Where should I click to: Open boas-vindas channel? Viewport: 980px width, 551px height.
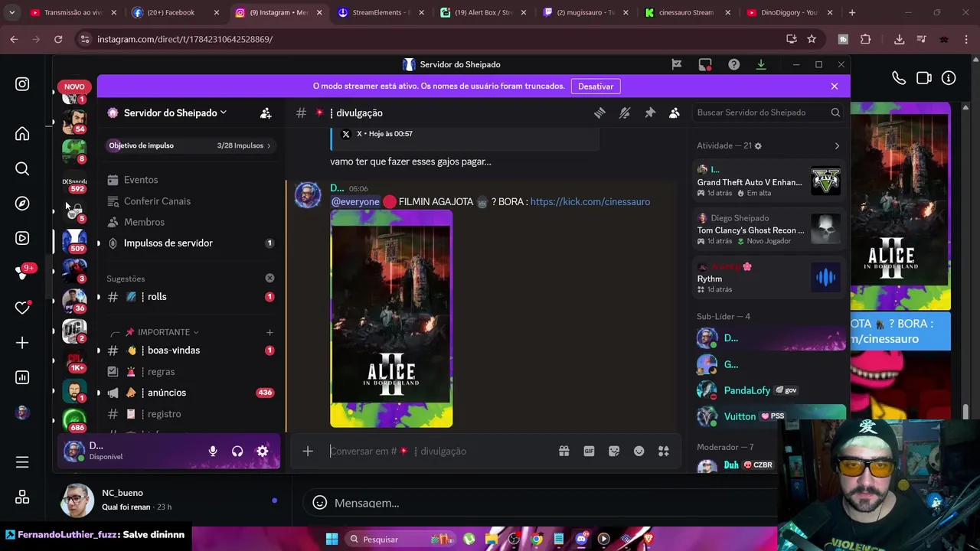[x=191, y=350]
